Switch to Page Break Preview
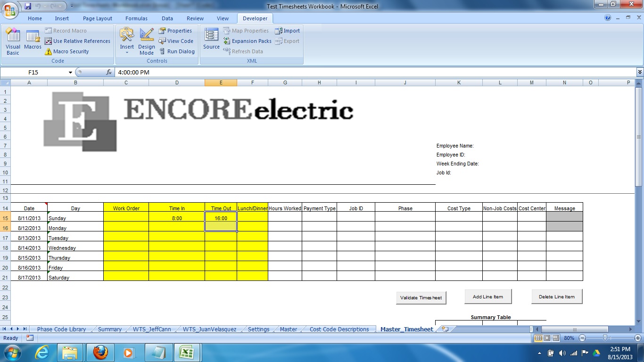644x362 pixels. click(555, 338)
